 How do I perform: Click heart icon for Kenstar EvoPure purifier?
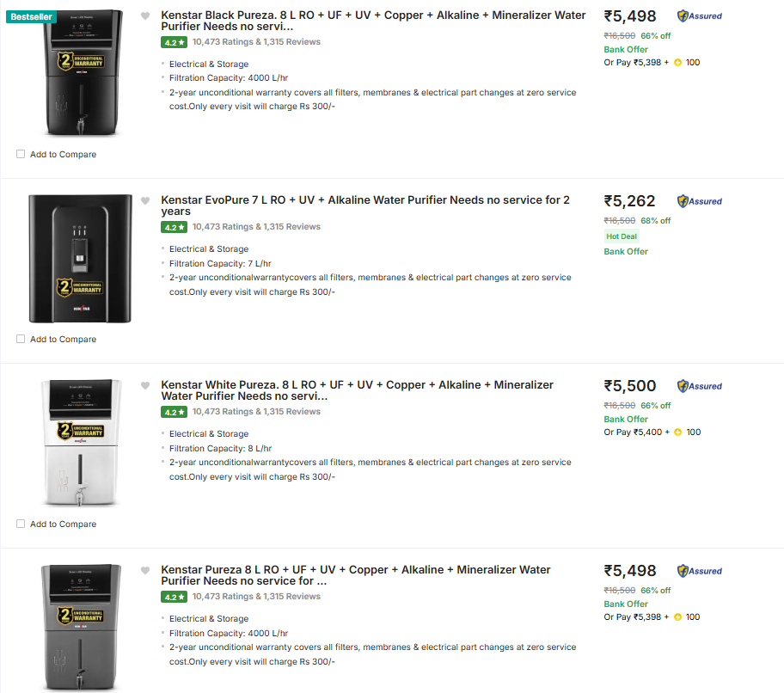coord(145,200)
